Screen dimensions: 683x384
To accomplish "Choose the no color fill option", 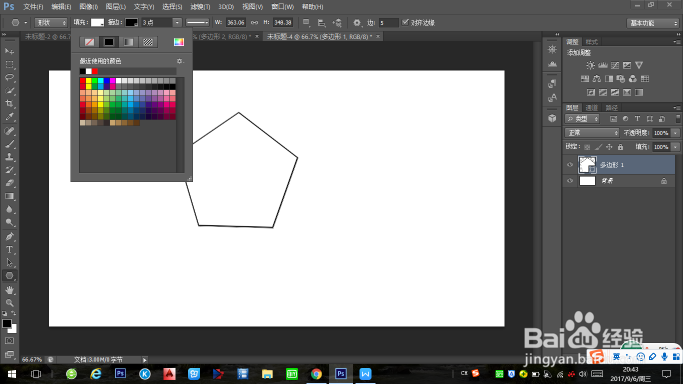I will coord(89,42).
